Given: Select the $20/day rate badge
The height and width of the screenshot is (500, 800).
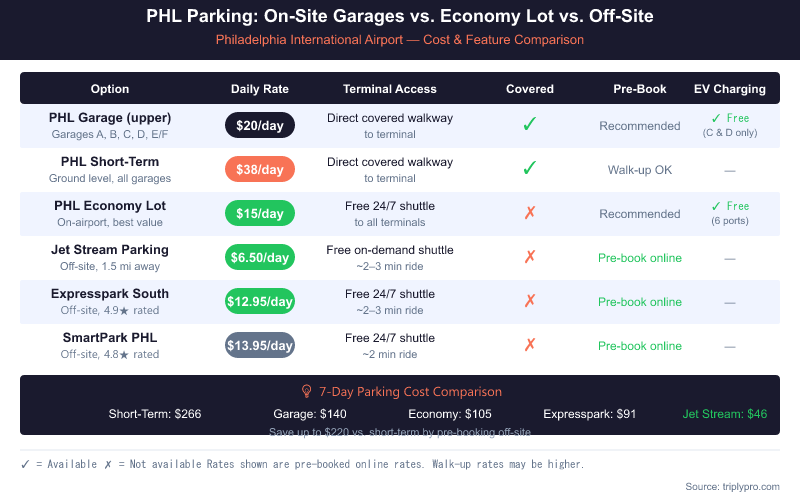Looking at the screenshot, I should (260, 125).
